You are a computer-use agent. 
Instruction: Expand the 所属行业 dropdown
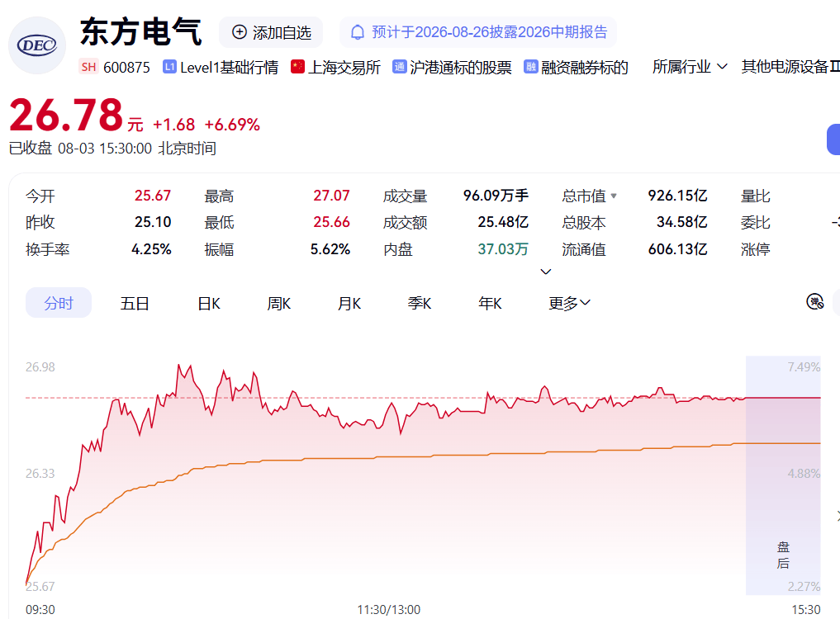coord(690,66)
